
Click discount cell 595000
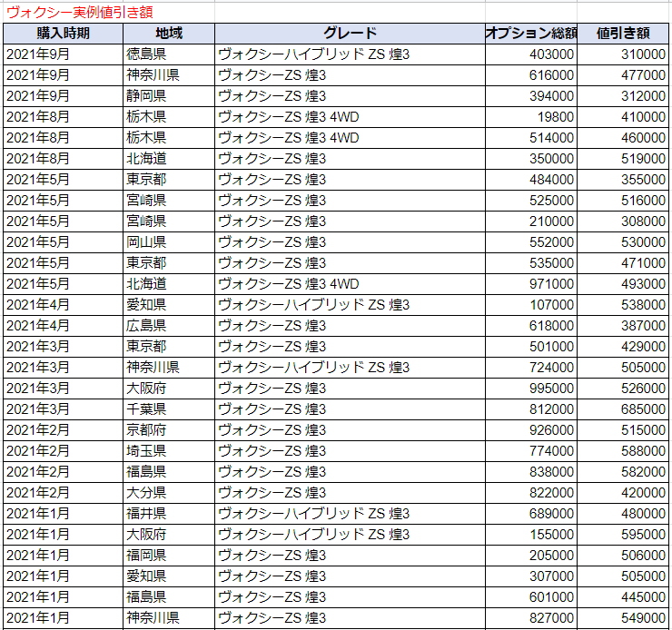coord(623,535)
